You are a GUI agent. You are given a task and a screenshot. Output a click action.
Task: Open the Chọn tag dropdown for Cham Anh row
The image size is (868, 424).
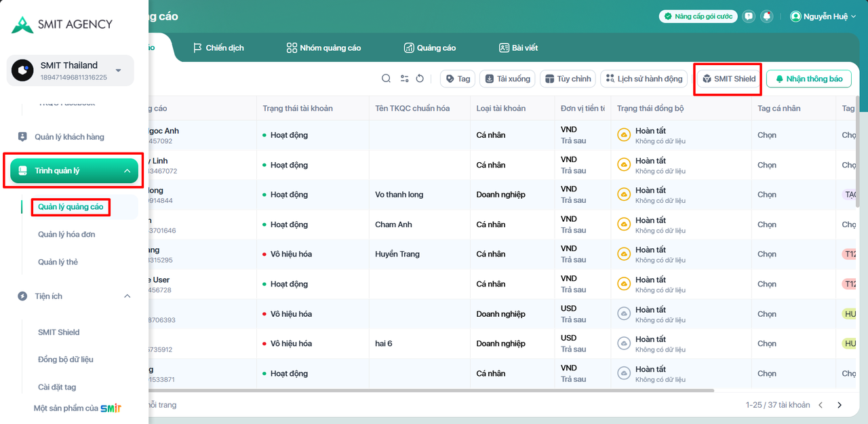pos(767,225)
